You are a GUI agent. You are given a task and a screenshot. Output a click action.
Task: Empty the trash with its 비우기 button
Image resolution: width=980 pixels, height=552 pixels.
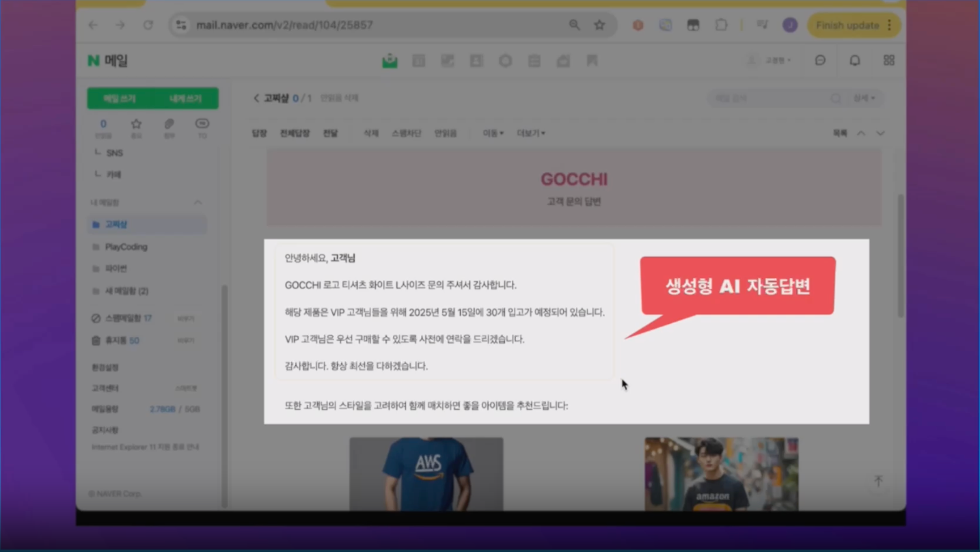[x=186, y=340]
